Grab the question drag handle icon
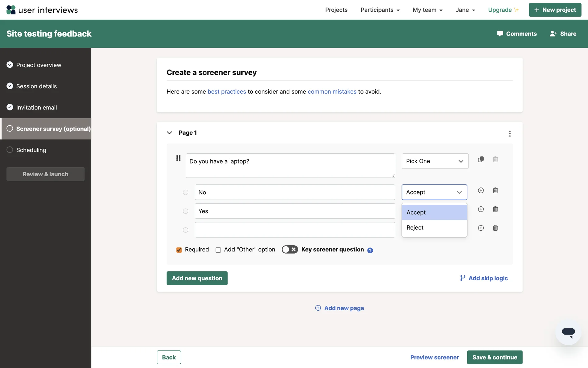Screen dimensions: 588x368 click(178, 158)
